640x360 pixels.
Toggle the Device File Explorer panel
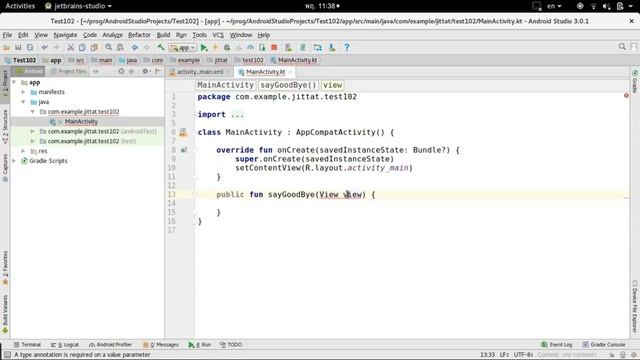click(x=635, y=306)
